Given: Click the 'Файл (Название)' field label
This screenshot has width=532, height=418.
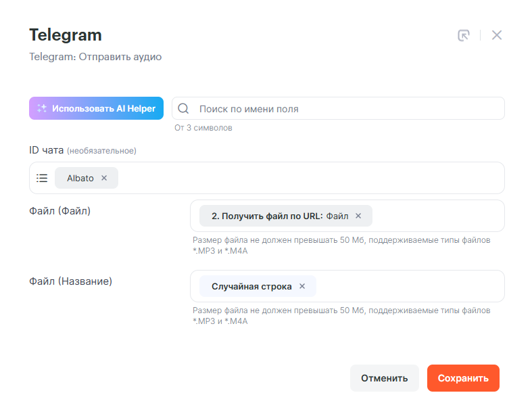Looking at the screenshot, I should 70,281.
